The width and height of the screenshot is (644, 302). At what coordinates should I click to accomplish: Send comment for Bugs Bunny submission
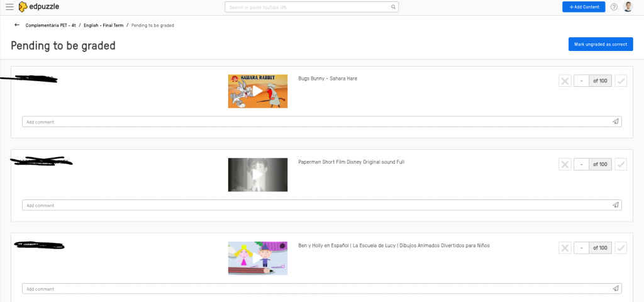[616, 121]
